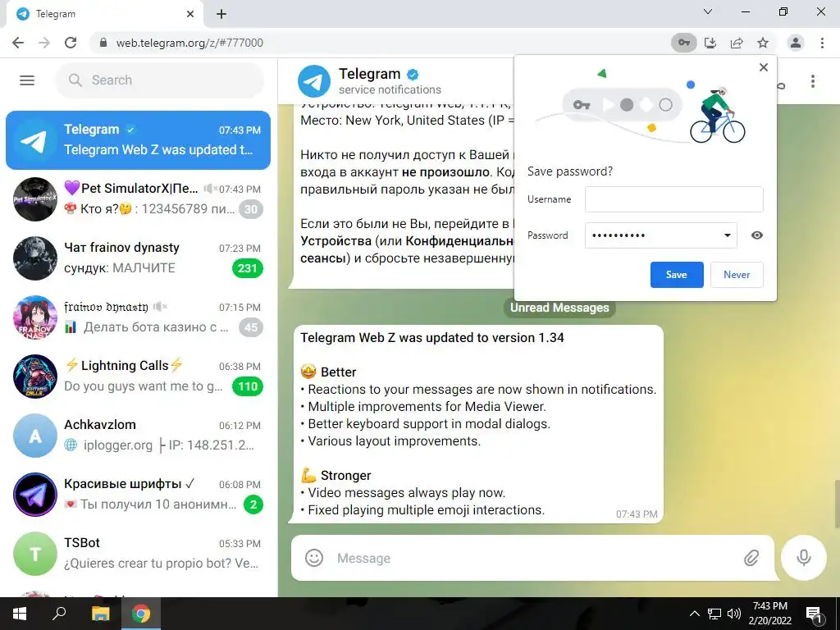The height and width of the screenshot is (630, 840).
Task: Click the TSBot letter T avatar
Action: (x=34, y=554)
